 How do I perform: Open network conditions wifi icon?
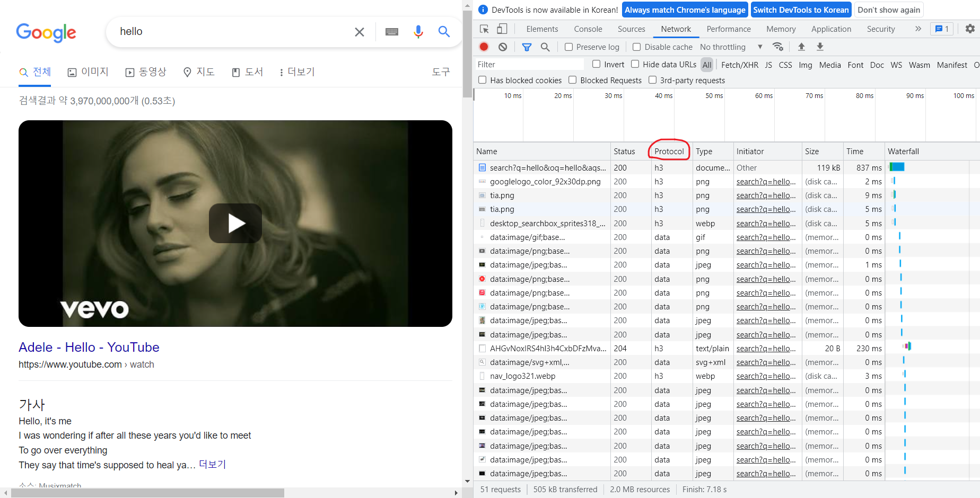tap(778, 47)
